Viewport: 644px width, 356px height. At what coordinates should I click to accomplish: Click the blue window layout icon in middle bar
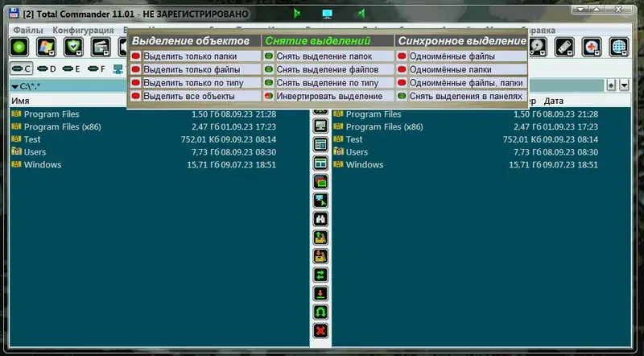[320, 144]
